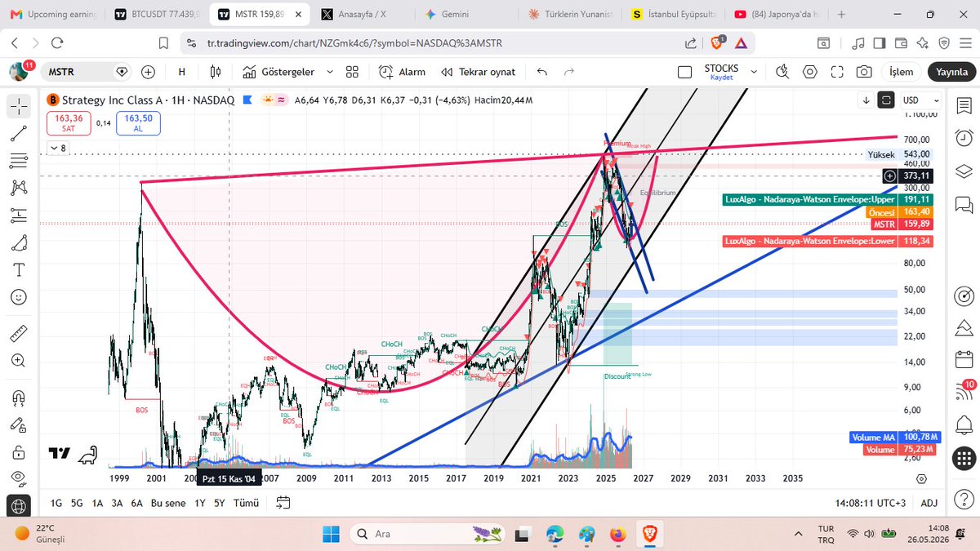Take a chart snapshot with camera icon
Screen dimensions: 980x551
tap(864, 72)
